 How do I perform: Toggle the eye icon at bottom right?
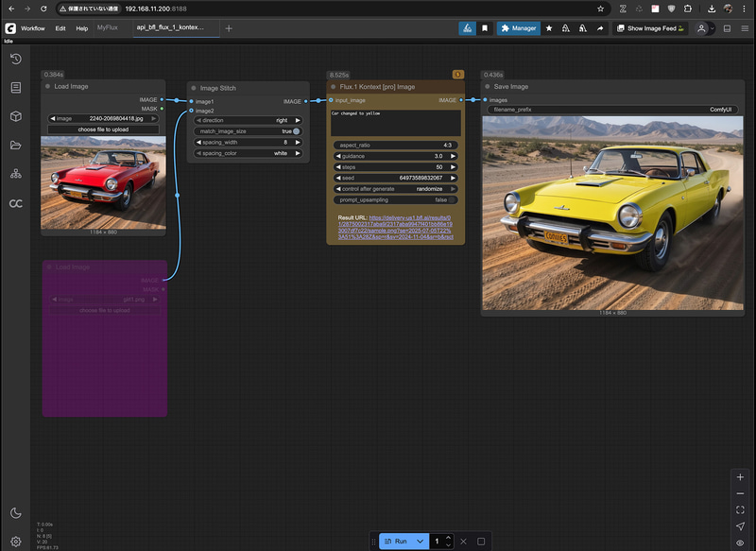coord(741,543)
